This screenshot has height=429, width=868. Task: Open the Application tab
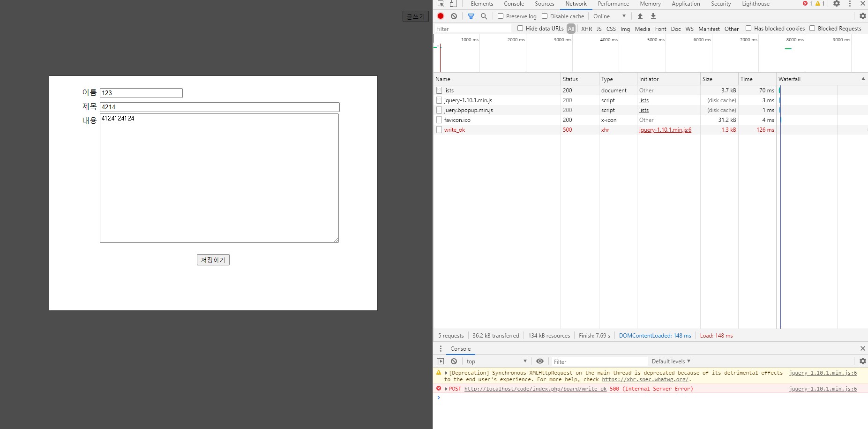click(686, 4)
